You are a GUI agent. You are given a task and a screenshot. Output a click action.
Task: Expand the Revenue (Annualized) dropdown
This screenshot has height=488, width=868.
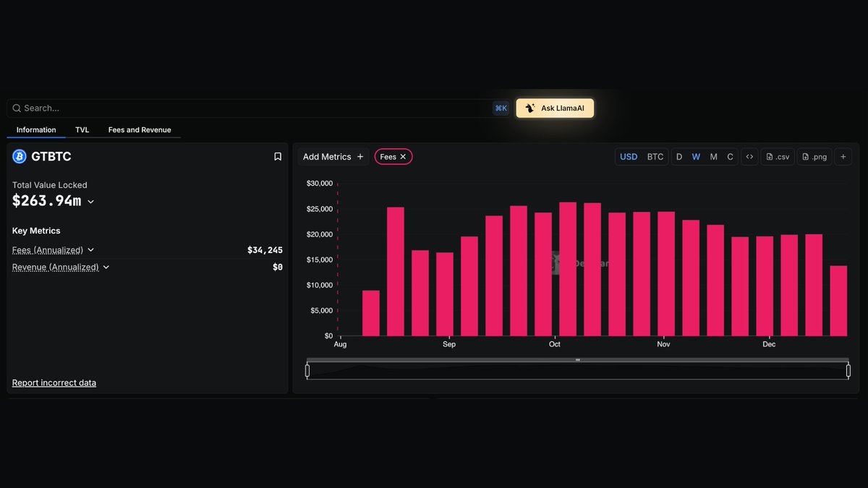tap(106, 267)
